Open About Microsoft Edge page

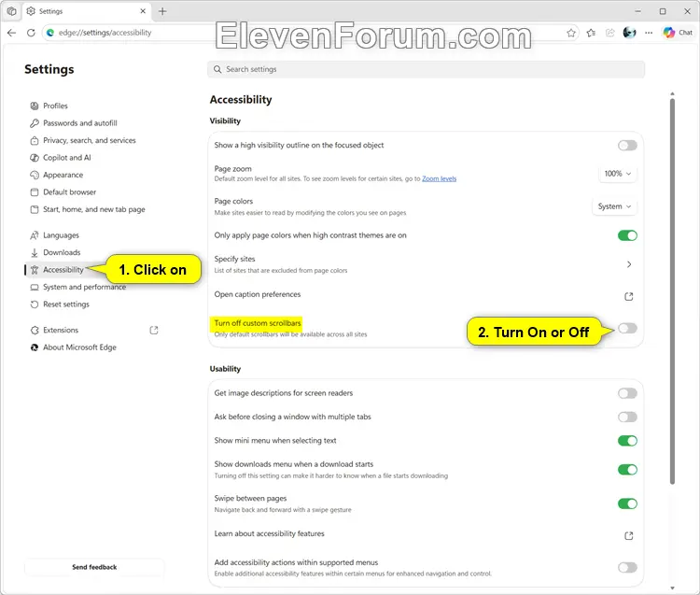(79, 347)
